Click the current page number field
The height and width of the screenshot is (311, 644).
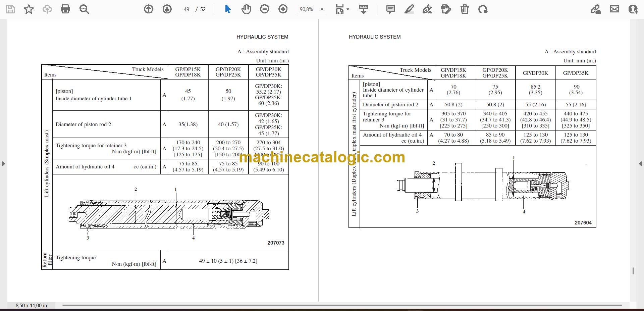pos(186,9)
